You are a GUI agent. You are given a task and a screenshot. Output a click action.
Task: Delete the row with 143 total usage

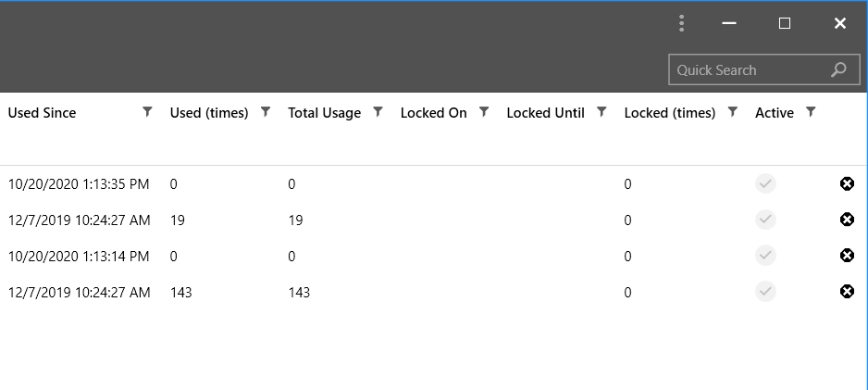click(x=847, y=292)
